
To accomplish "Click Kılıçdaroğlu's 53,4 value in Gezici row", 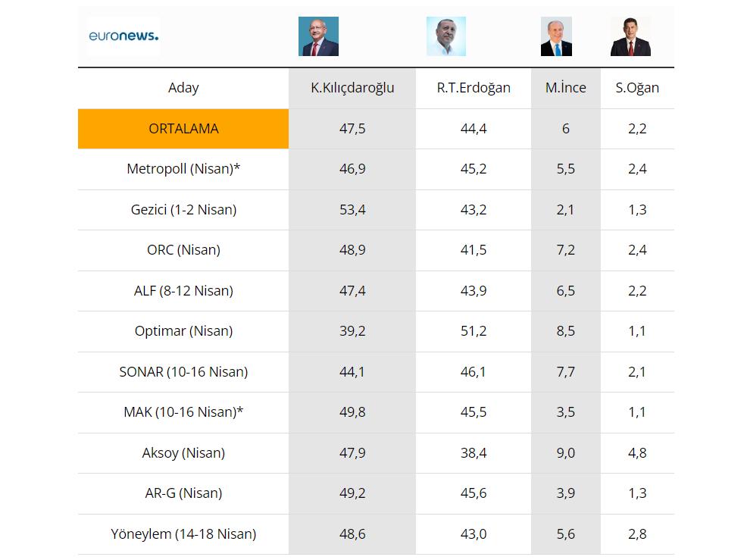I will 352,210.
